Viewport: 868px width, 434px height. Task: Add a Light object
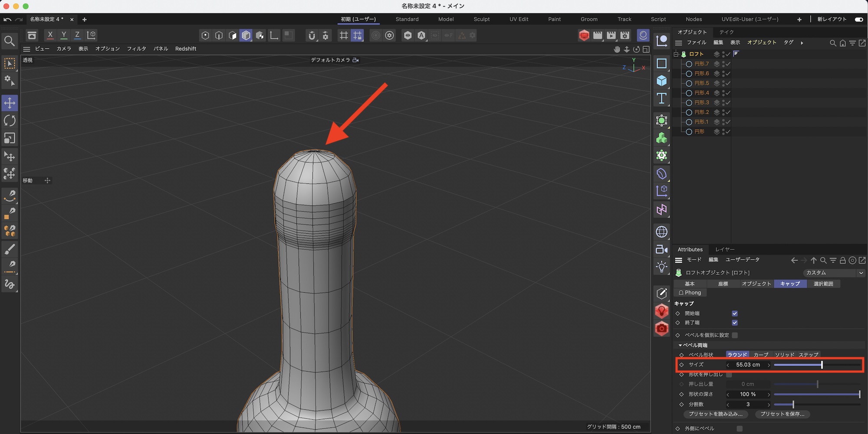[x=661, y=267]
